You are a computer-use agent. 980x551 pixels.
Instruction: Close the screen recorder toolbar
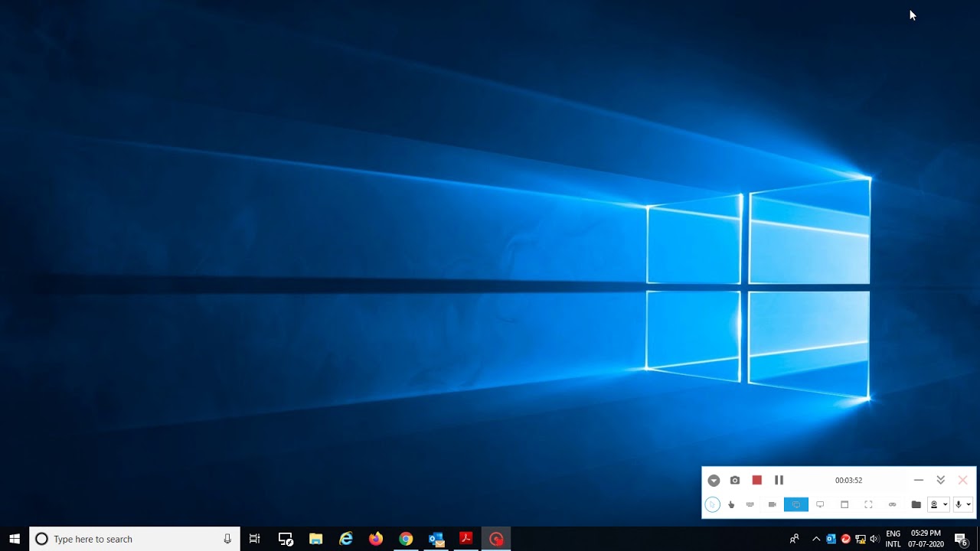click(963, 480)
